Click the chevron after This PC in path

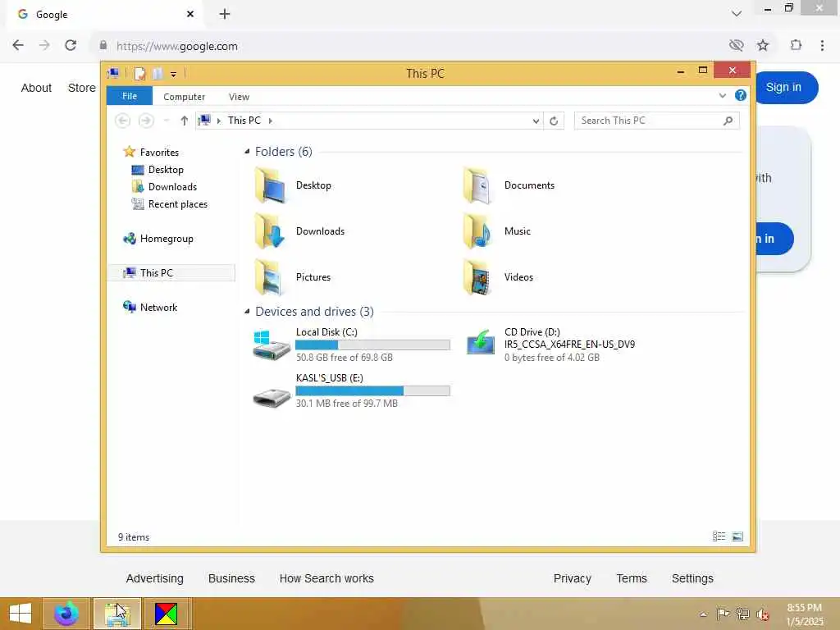point(271,121)
